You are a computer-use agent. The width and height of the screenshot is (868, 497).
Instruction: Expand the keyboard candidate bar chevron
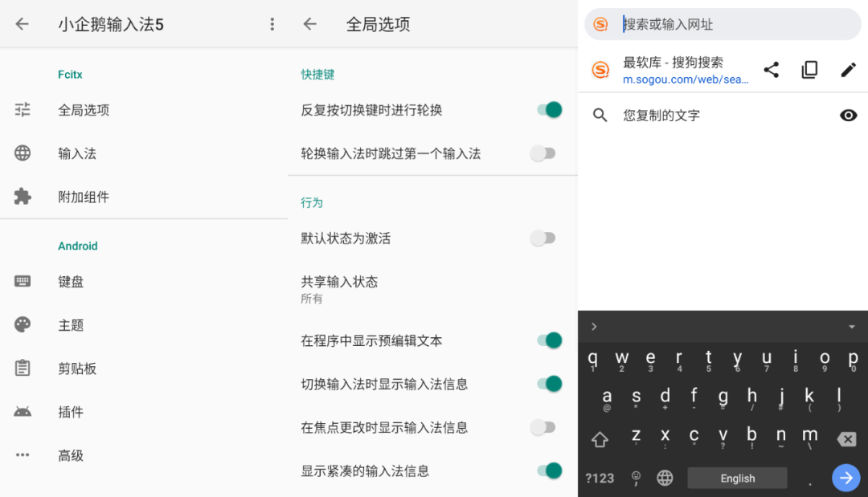pos(594,327)
